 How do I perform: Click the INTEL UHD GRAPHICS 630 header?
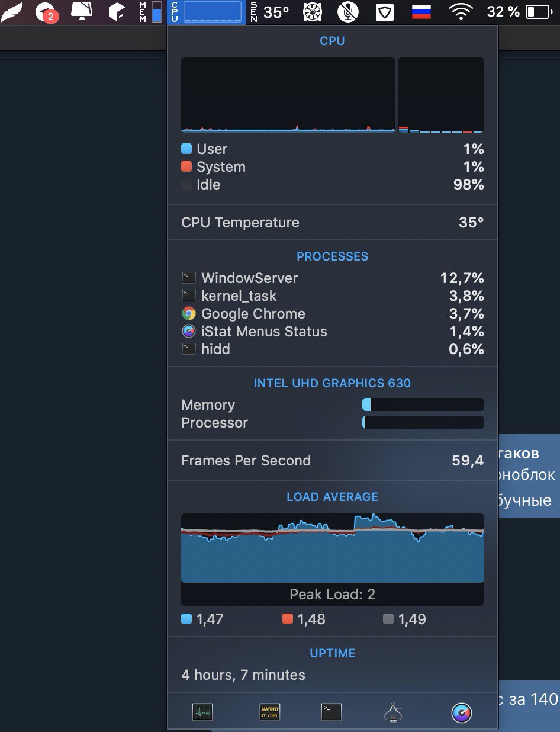point(333,383)
